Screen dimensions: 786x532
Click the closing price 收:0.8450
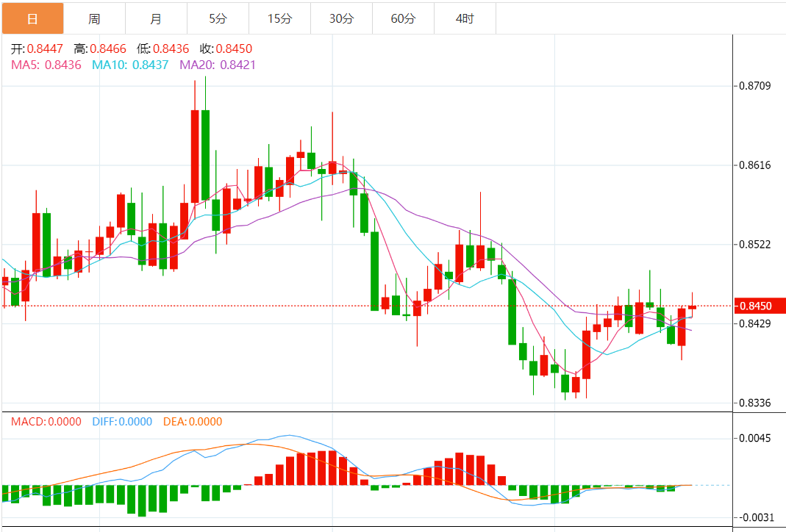click(226, 48)
